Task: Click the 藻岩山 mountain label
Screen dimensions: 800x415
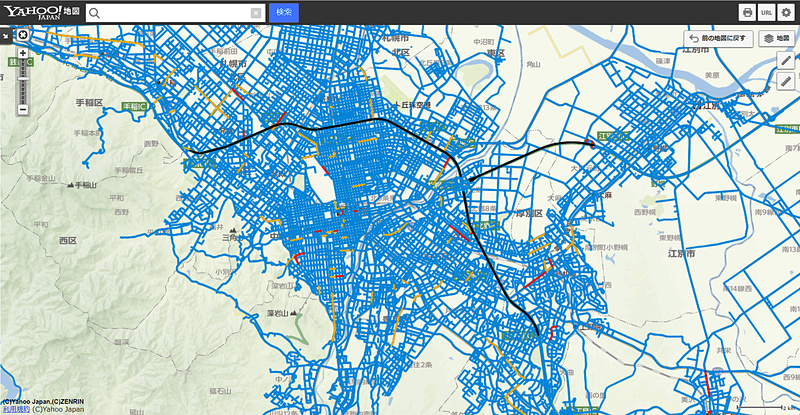Action: (x=282, y=313)
